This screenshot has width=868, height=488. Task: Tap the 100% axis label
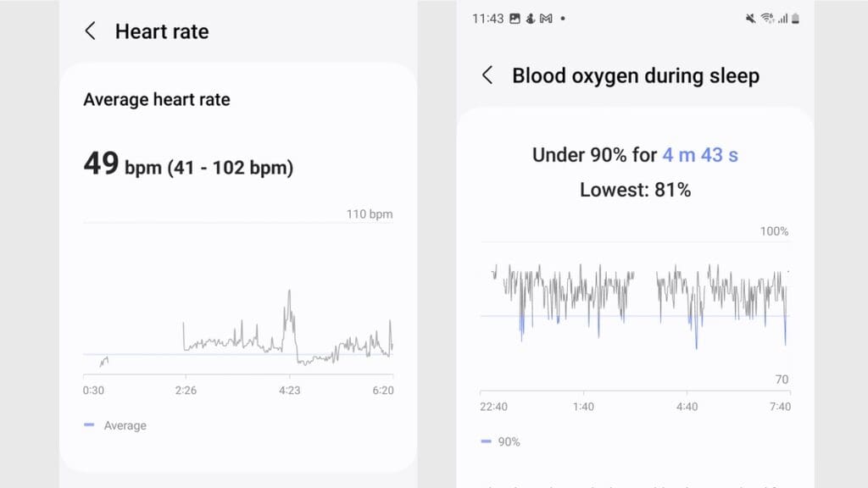click(x=774, y=230)
